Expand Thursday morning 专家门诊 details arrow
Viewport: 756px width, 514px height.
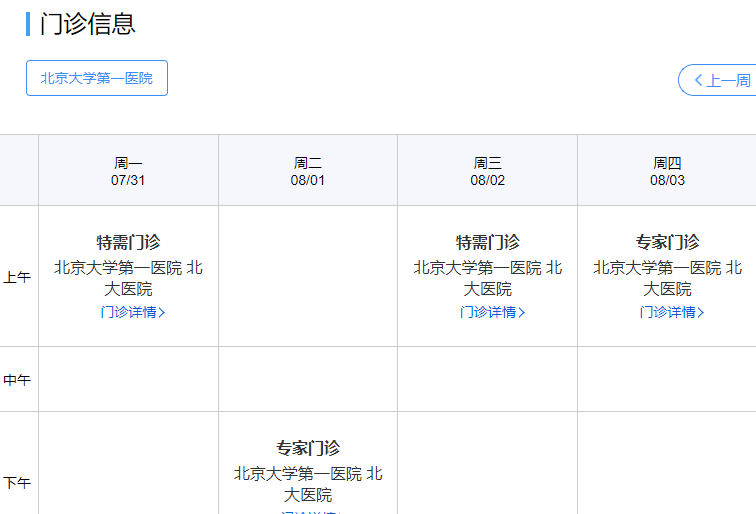tap(701, 312)
